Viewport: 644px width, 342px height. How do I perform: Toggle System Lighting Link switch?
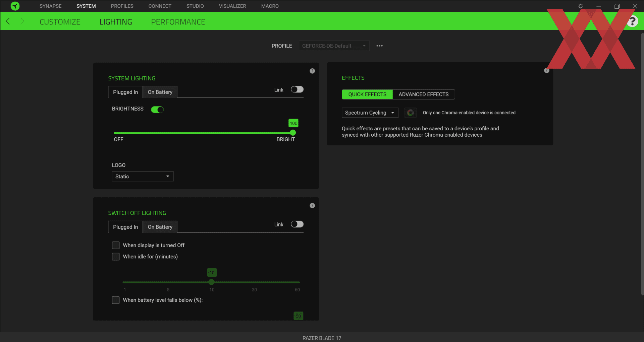[x=297, y=89]
